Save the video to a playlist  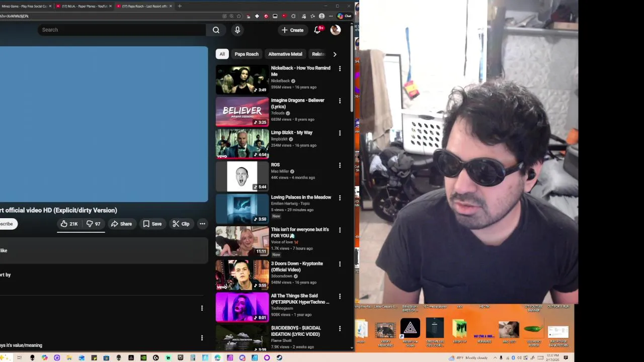point(152,224)
